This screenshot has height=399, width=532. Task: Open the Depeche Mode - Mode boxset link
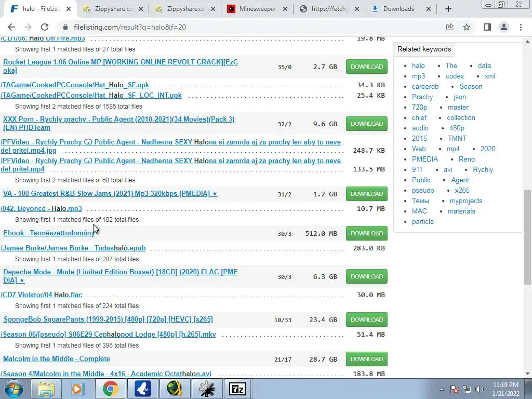point(121,276)
